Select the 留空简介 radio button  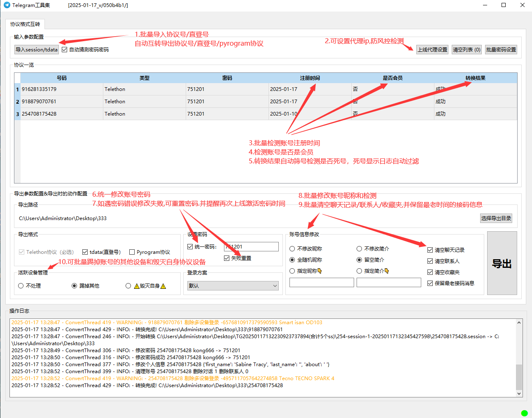371,260
